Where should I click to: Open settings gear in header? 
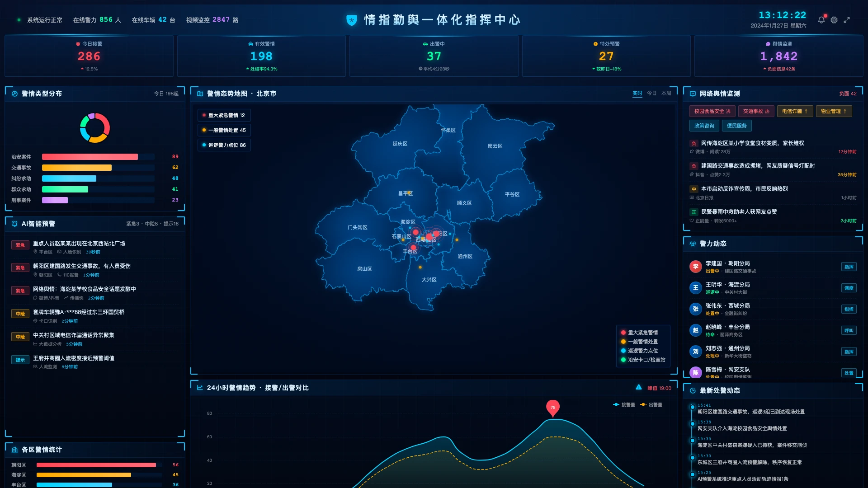click(x=834, y=20)
